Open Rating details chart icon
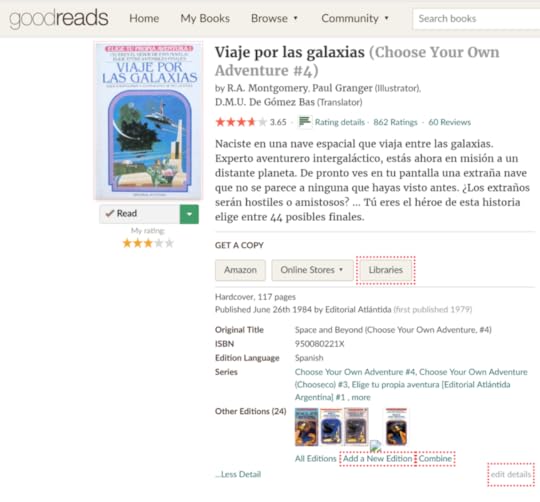Screen dimensions: 540x502 [305, 122]
